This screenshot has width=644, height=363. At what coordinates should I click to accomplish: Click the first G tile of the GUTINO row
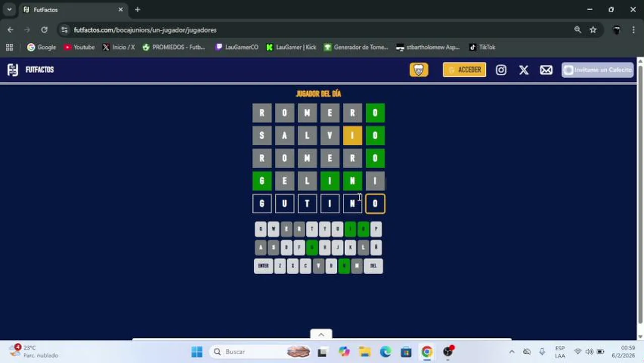[262, 204]
